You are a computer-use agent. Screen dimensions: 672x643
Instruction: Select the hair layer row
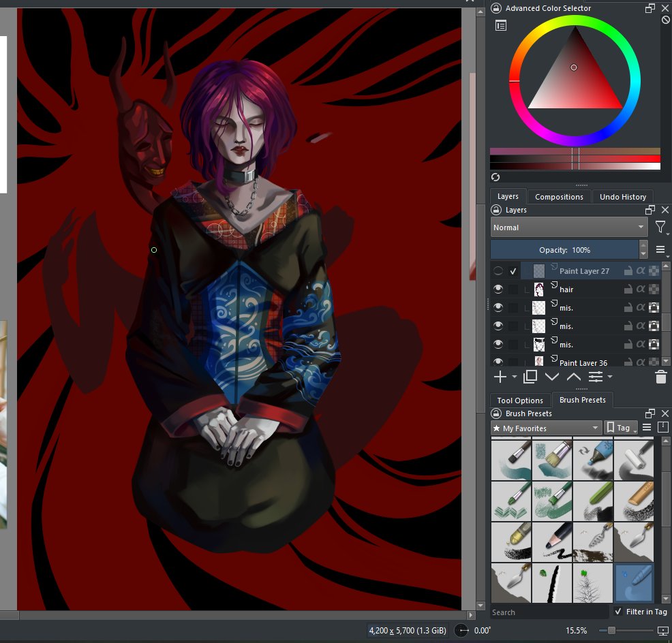tap(575, 289)
